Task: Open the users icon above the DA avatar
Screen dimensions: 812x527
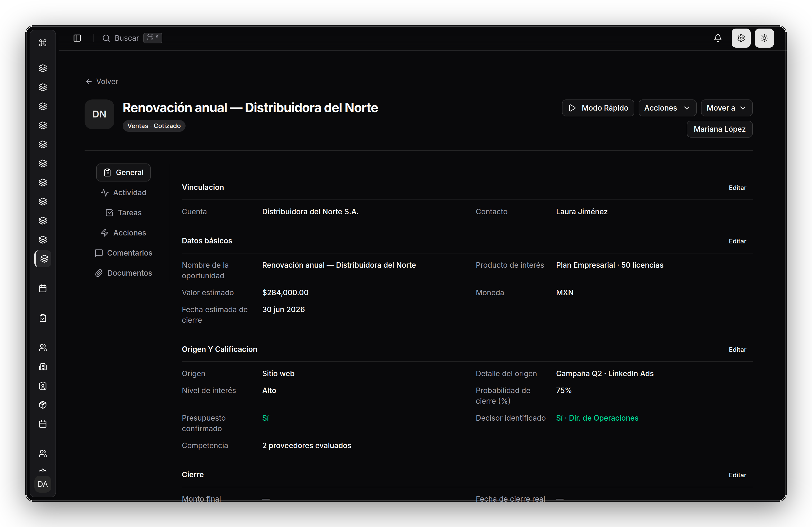Action: click(x=43, y=453)
